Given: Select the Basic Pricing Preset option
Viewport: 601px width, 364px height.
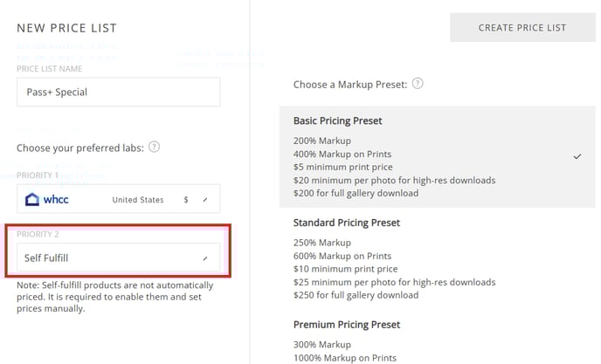Looking at the screenshot, I should click(x=438, y=157).
